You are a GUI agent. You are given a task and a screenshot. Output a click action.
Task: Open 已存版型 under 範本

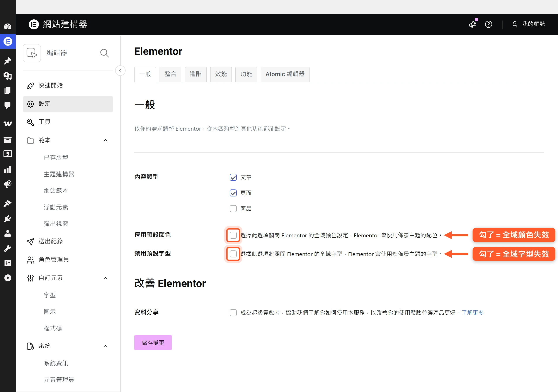click(56, 158)
